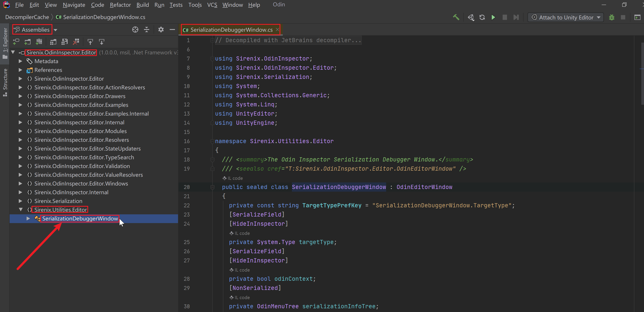644x312 pixels.
Task: Collapse the Sirenix.Utilities.Editor namespace node
Action: point(21,210)
